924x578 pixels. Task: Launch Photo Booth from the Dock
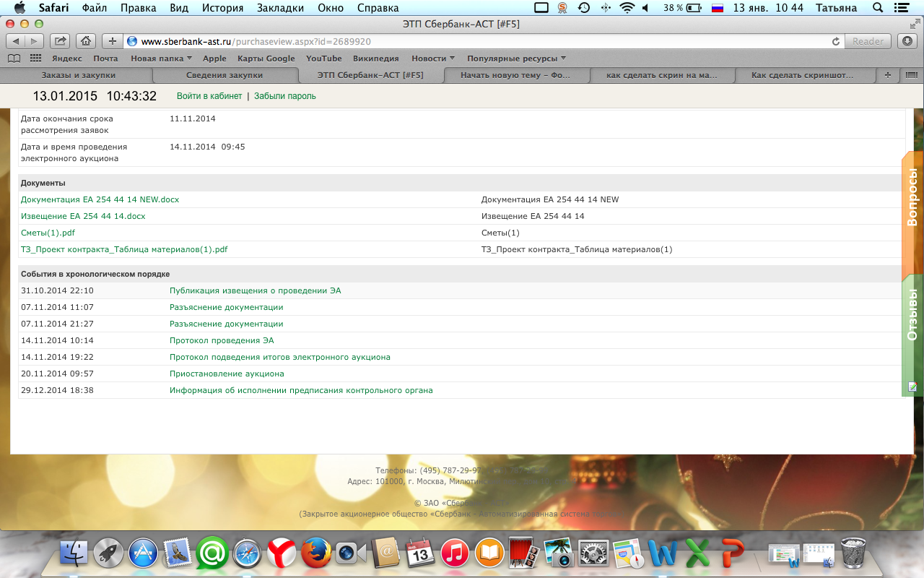(525, 554)
